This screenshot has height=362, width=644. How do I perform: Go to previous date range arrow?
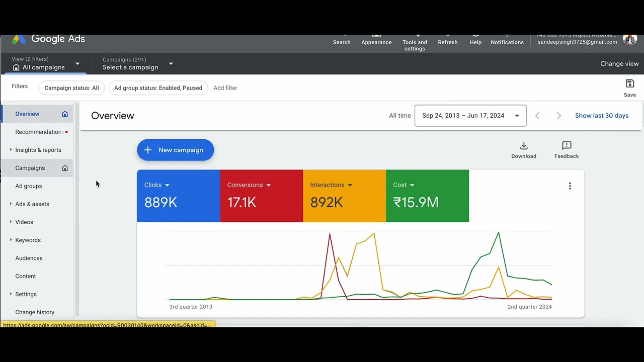pos(537,116)
